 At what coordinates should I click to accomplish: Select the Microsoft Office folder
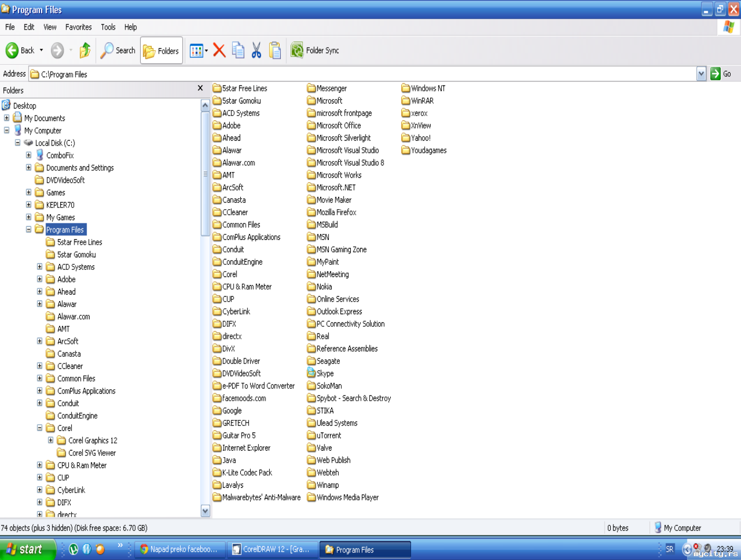(334, 125)
